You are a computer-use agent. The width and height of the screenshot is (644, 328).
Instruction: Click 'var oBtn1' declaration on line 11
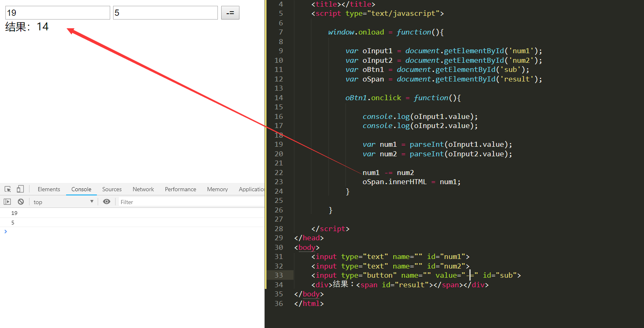pyautogui.click(x=437, y=69)
